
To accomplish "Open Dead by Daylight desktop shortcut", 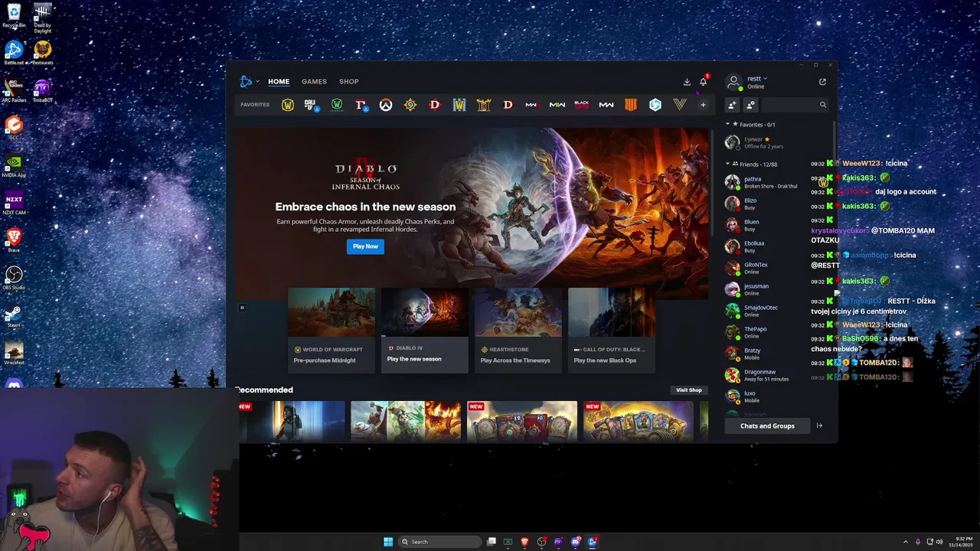I will click(x=43, y=18).
